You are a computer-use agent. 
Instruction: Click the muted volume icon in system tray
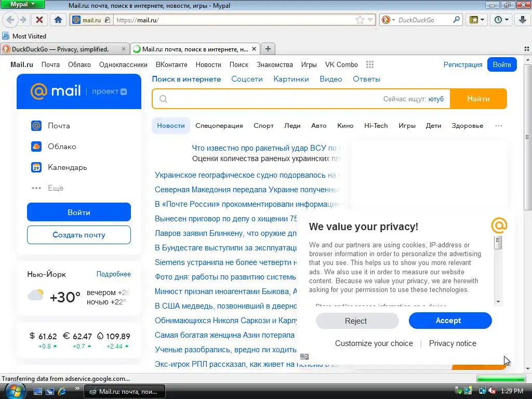click(x=491, y=391)
